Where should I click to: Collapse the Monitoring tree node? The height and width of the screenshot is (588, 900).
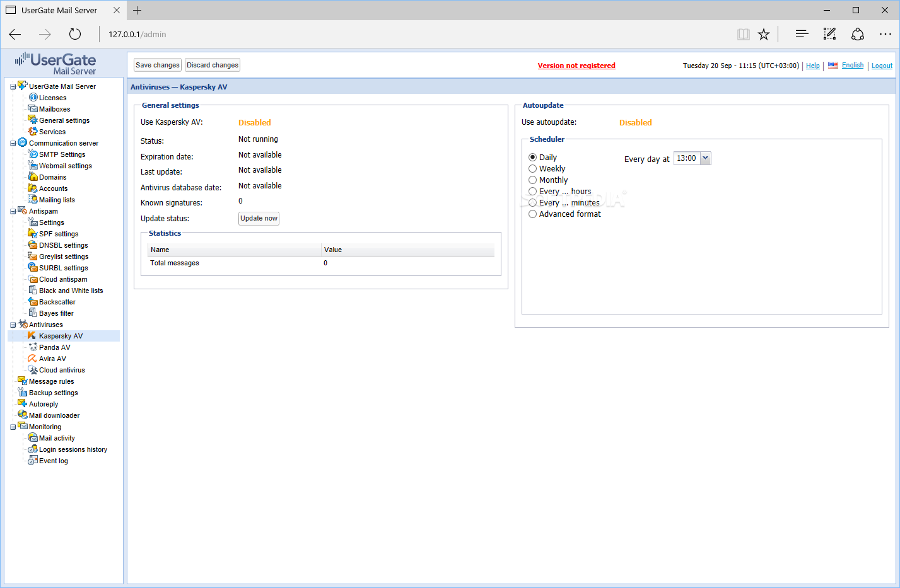(13, 427)
